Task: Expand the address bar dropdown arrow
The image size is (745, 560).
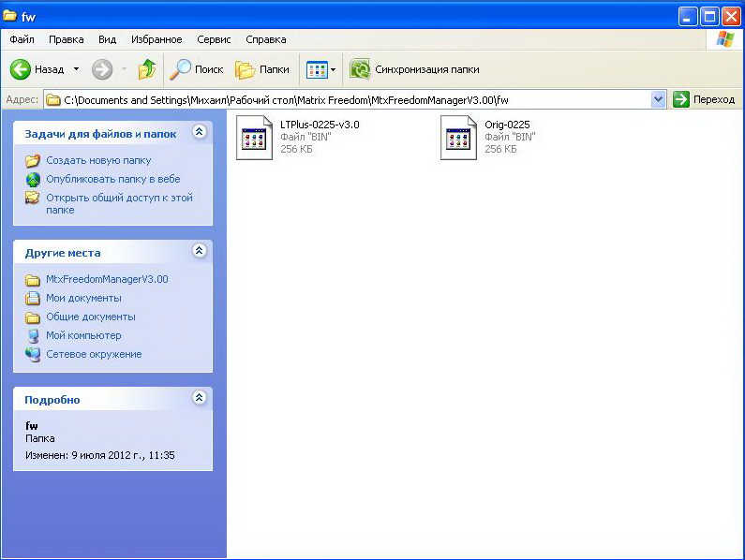Action: pyautogui.click(x=658, y=99)
